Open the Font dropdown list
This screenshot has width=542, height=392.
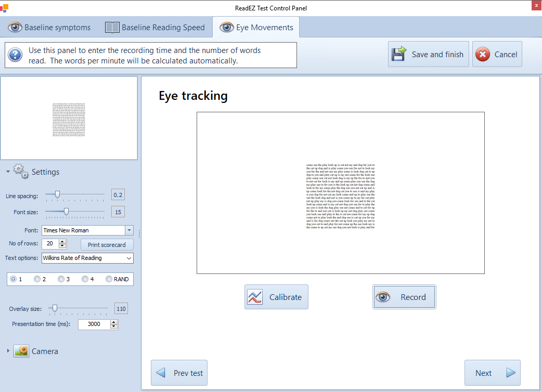(129, 230)
